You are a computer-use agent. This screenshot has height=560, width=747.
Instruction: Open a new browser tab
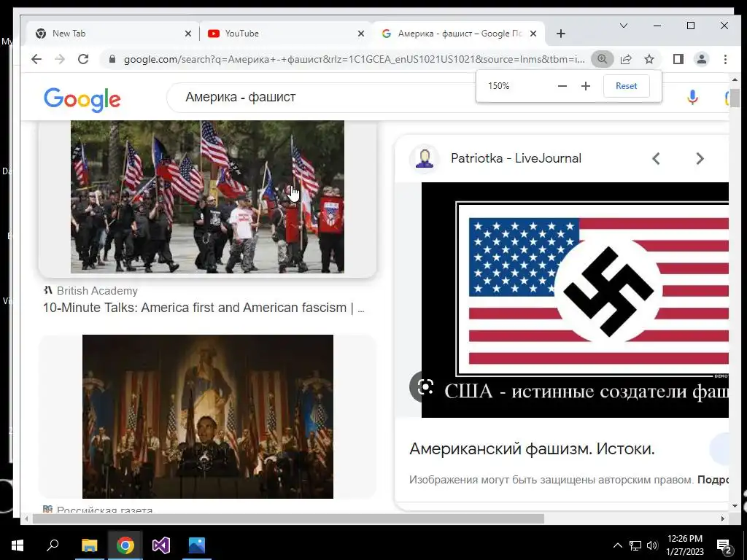pos(561,34)
